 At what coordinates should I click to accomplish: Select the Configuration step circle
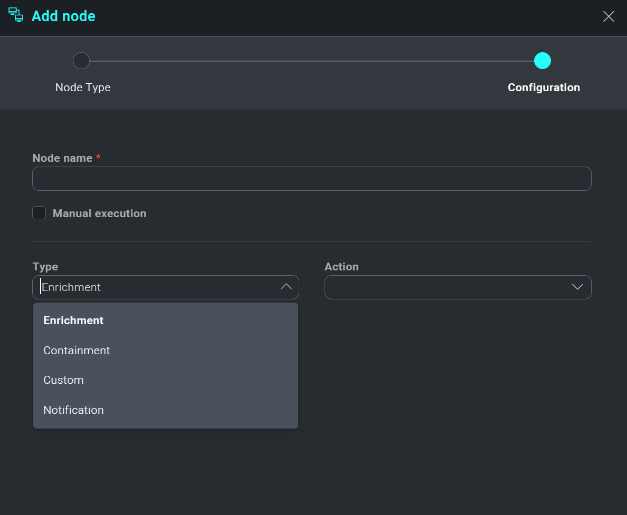pos(542,61)
